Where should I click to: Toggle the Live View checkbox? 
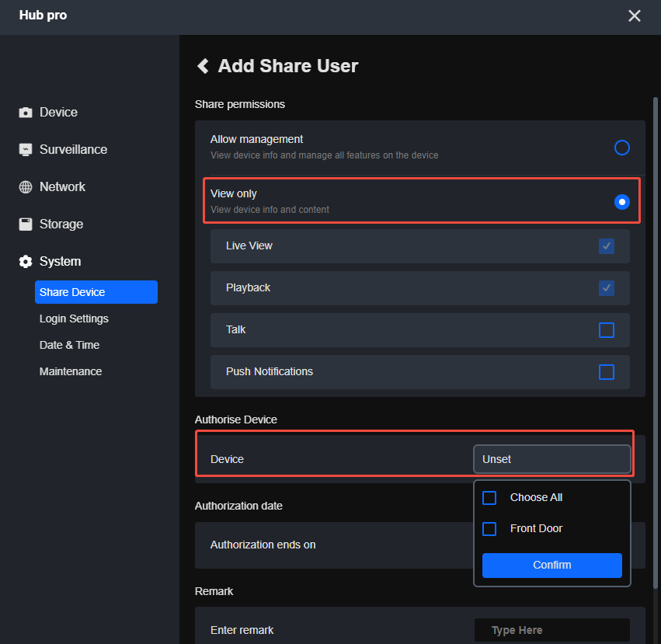pyautogui.click(x=606, y=246)
